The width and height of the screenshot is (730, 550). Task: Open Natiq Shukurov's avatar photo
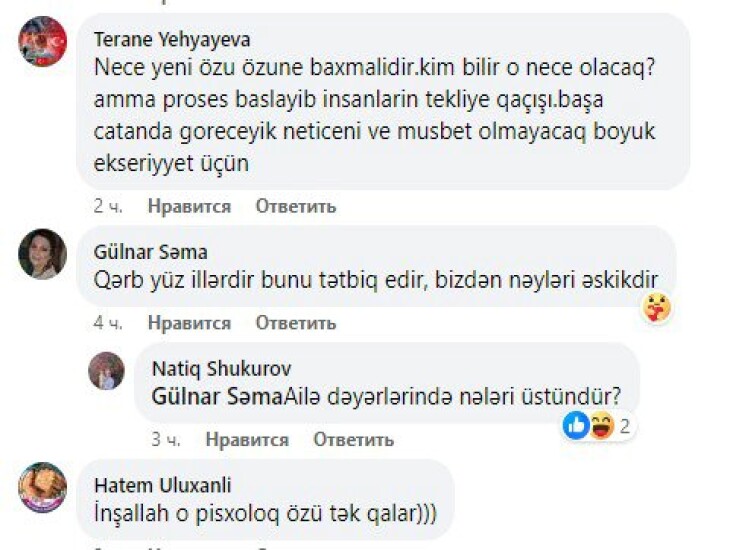[x=107, y=371]
